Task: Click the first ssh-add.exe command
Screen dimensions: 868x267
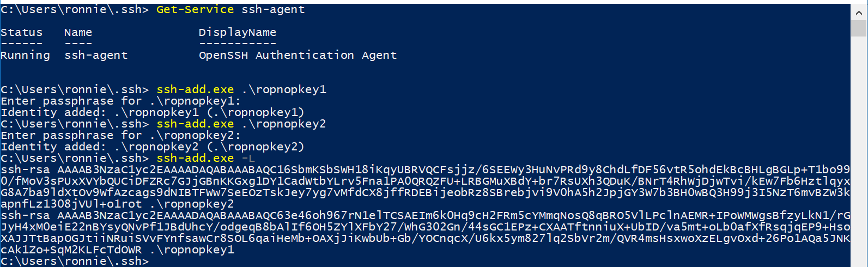Action: point(195,89)
